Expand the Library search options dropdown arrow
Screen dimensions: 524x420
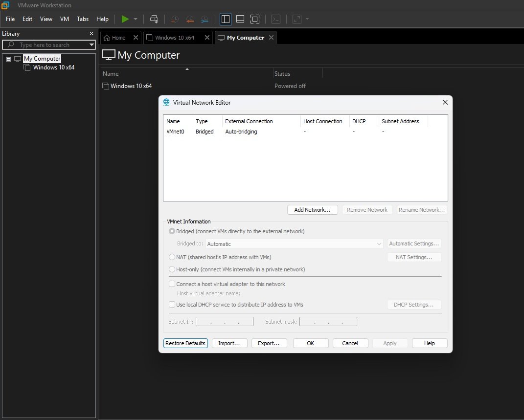(91, 45)
